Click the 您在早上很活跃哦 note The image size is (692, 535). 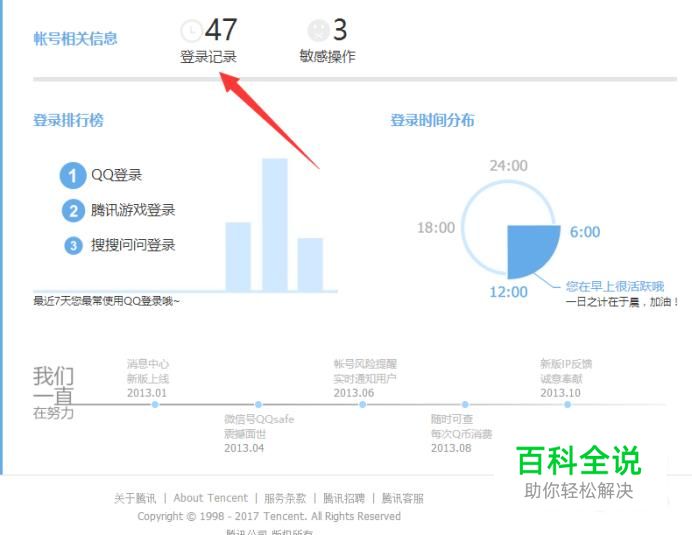615,286
